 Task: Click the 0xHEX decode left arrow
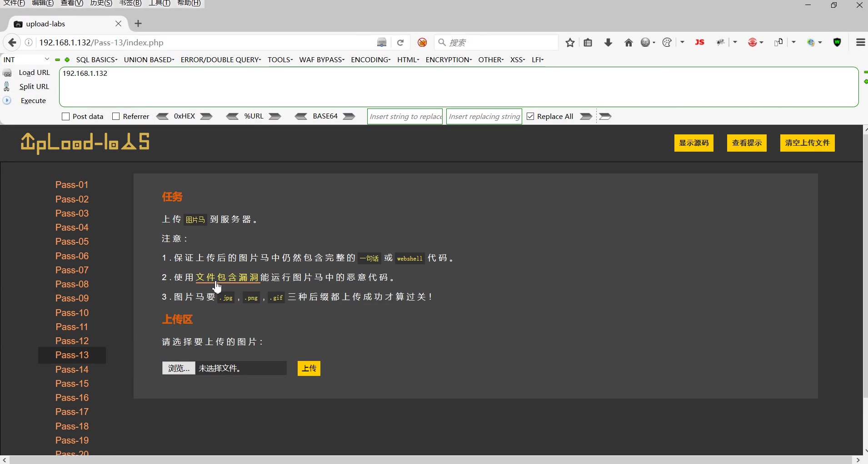coord(163,116)
